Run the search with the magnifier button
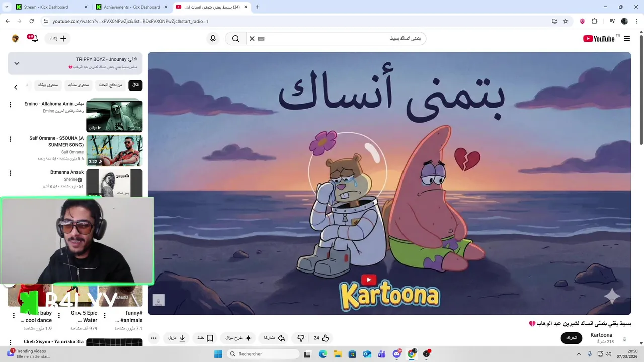The height and width of the screenshot is (362, 644). [235, 39]
